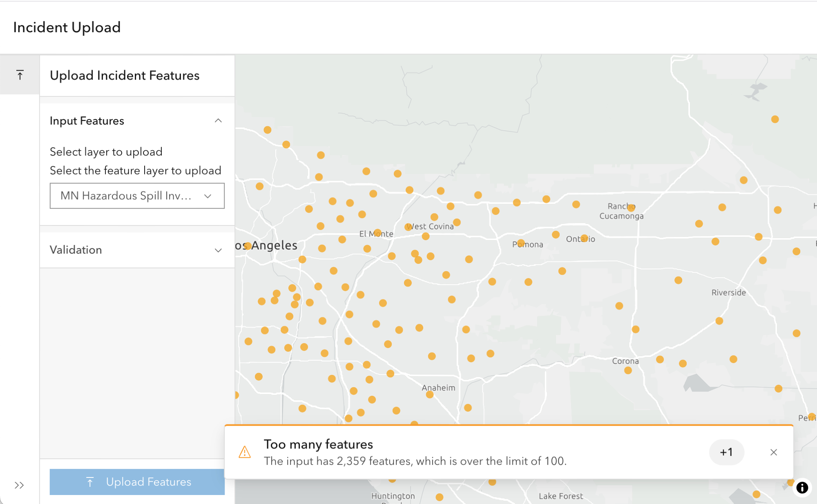817x504 pixels.
Task: Expand the sidebar with the double-chevron icon
Action: (x=19, y=485)
